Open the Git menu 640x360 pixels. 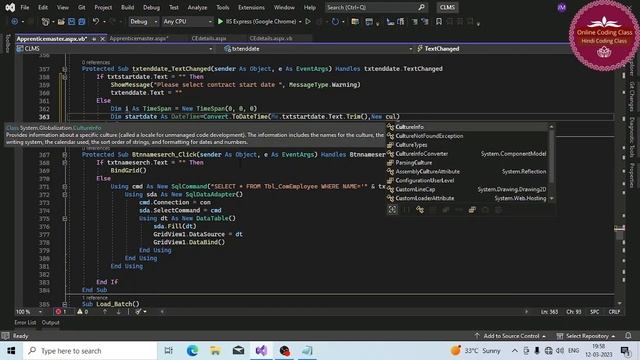[82, 7]
